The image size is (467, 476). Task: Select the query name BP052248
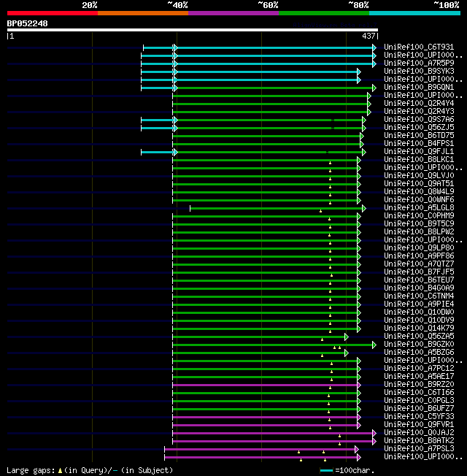[x=27, y=23]
